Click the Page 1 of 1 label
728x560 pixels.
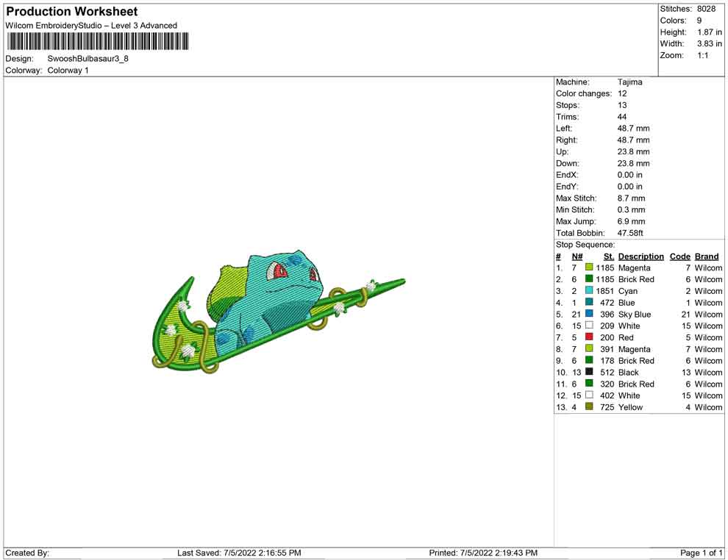coord(702,553)
